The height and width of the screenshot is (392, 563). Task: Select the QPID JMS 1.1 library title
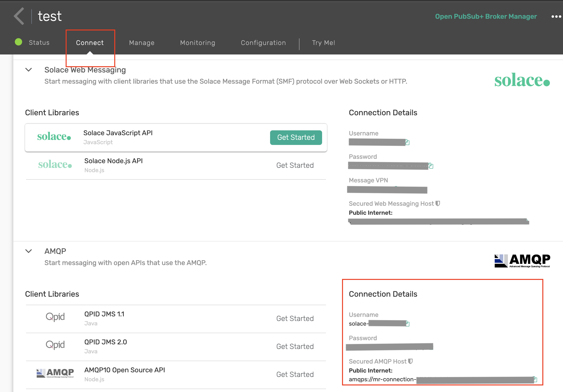pyautogui.click(x=104, y=314)
